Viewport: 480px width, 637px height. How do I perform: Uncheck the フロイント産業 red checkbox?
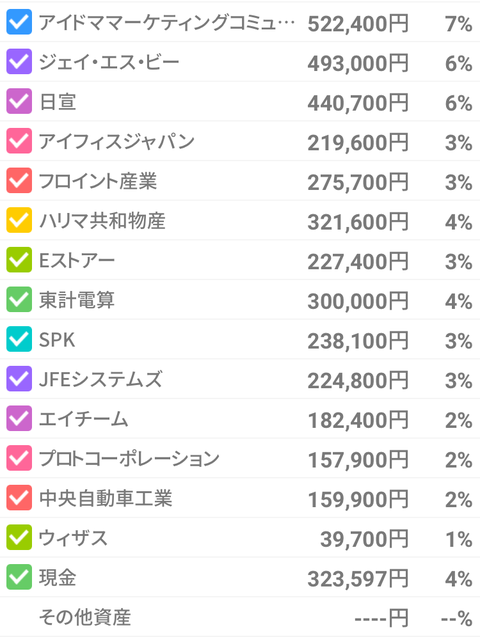(x=19, y=180)
